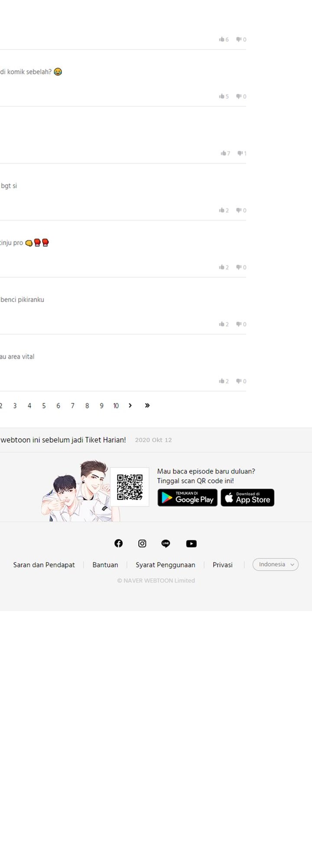Dislike the 'area vital' comment
Viewport: 312px width, 868px height.
(241, 381)
